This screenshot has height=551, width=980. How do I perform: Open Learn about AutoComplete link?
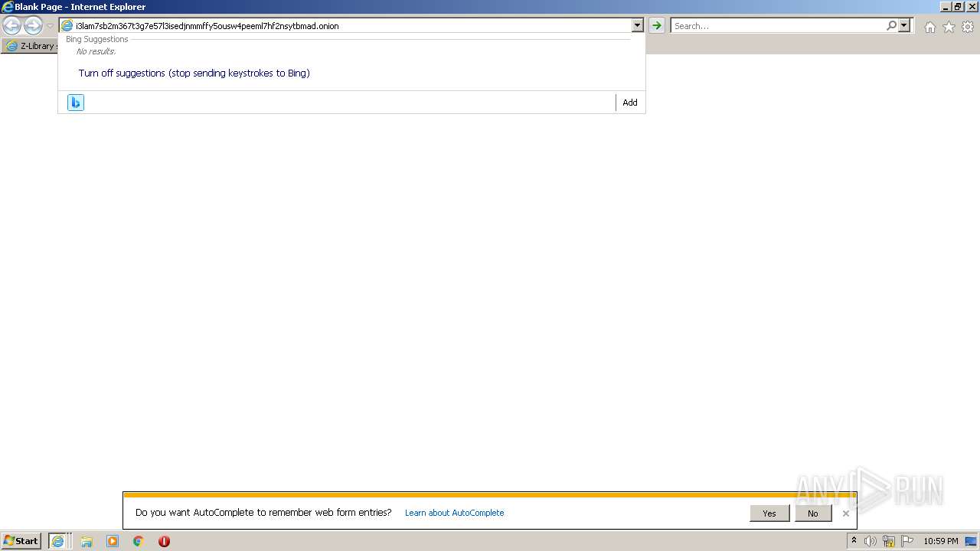coord(454,513)
